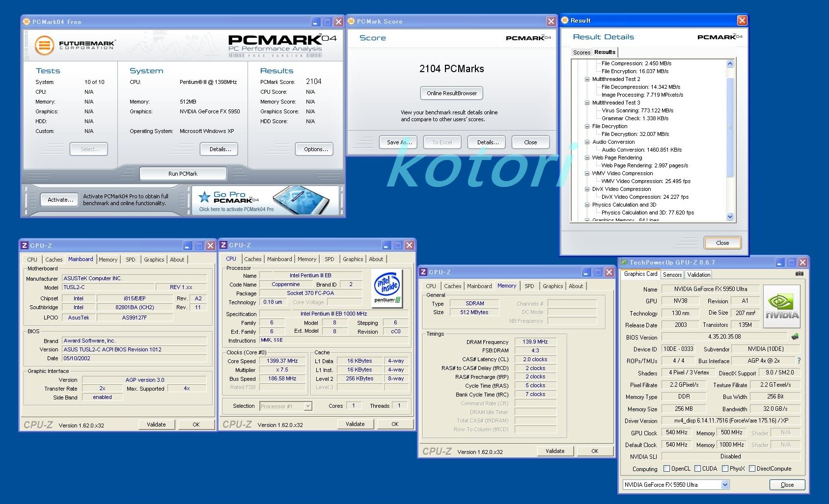829x504 pixels.
Task: Enable the OpenCL checkbox in GPU-Z
Action: (x=666, y=469)
